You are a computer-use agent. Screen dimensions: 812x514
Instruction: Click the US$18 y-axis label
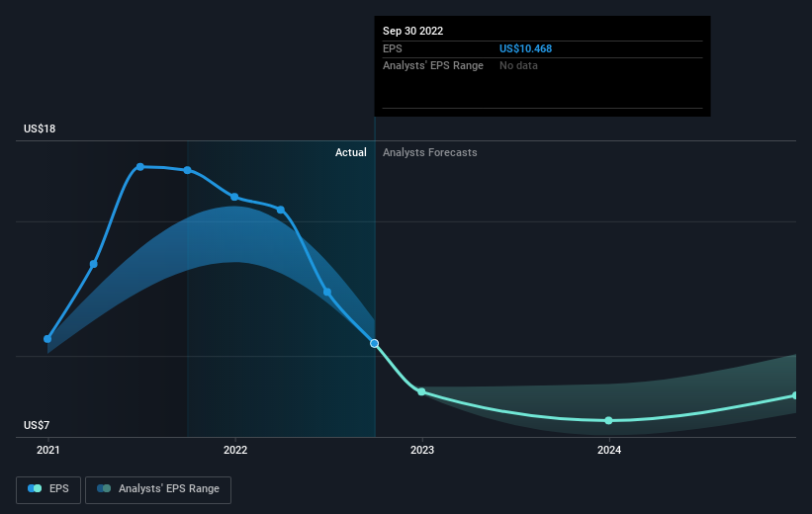pos(40,128)
